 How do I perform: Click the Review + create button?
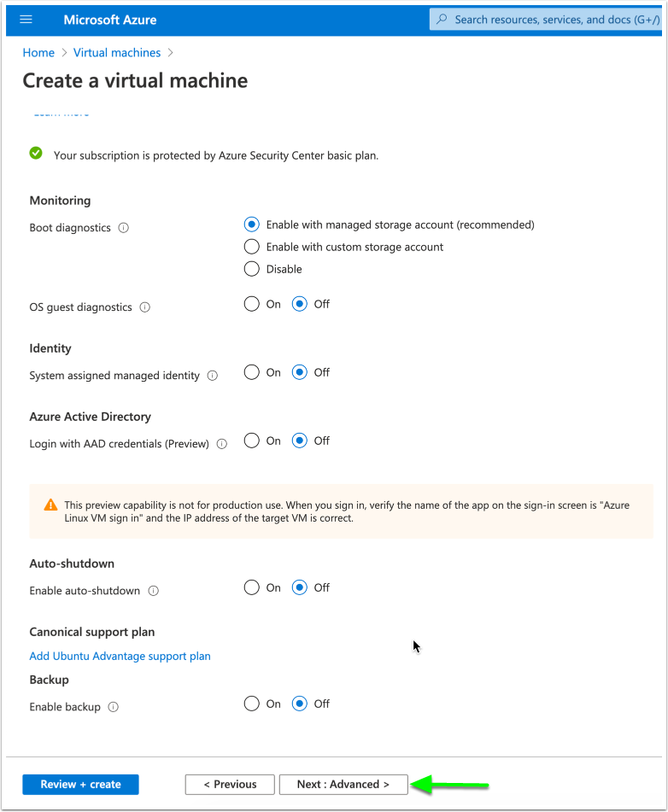coord(80,785)
